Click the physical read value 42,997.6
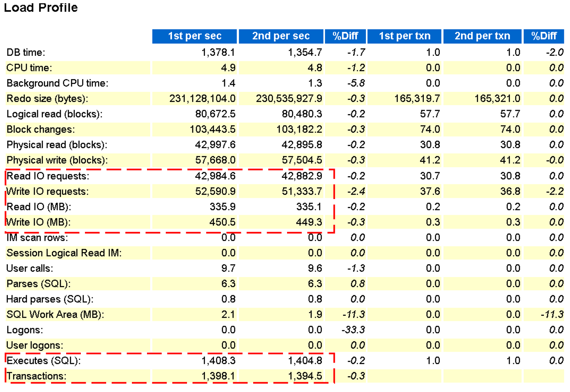Image resolution: width=570 pixels, height=392 pixels. click(215, 145)
